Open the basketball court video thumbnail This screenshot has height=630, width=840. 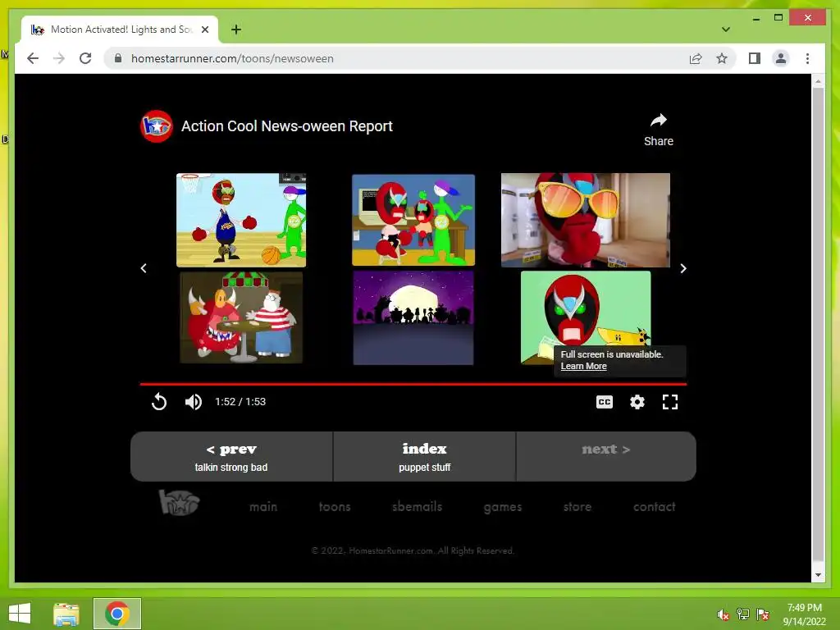click(x=241, y=220)
